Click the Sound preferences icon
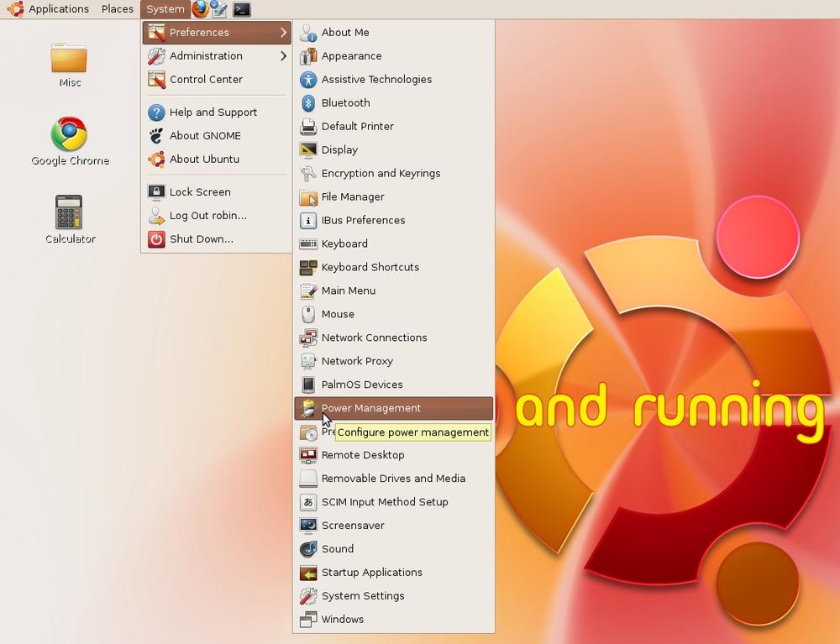The image size is (840, 644). pyautogui.click(x=307, y=548)
